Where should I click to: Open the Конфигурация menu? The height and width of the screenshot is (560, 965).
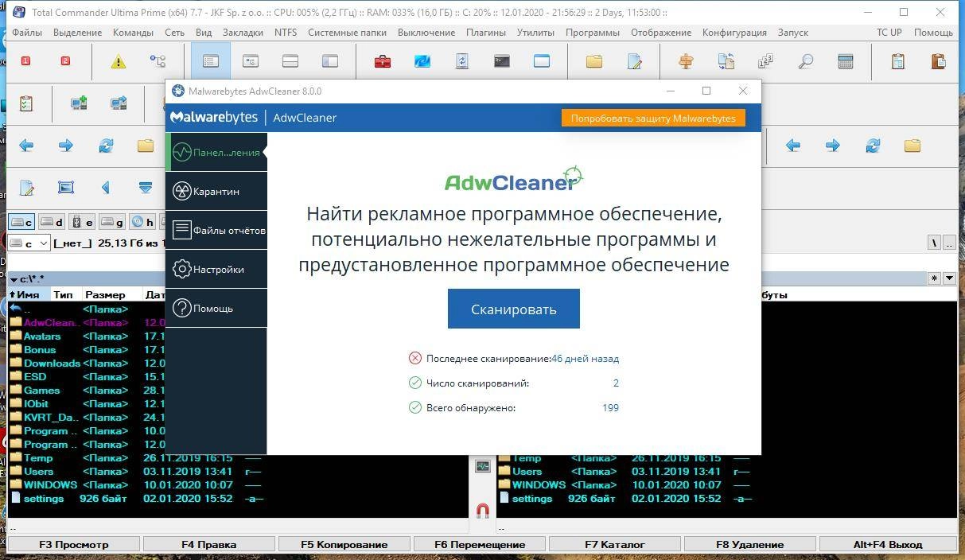pos(734,33)
